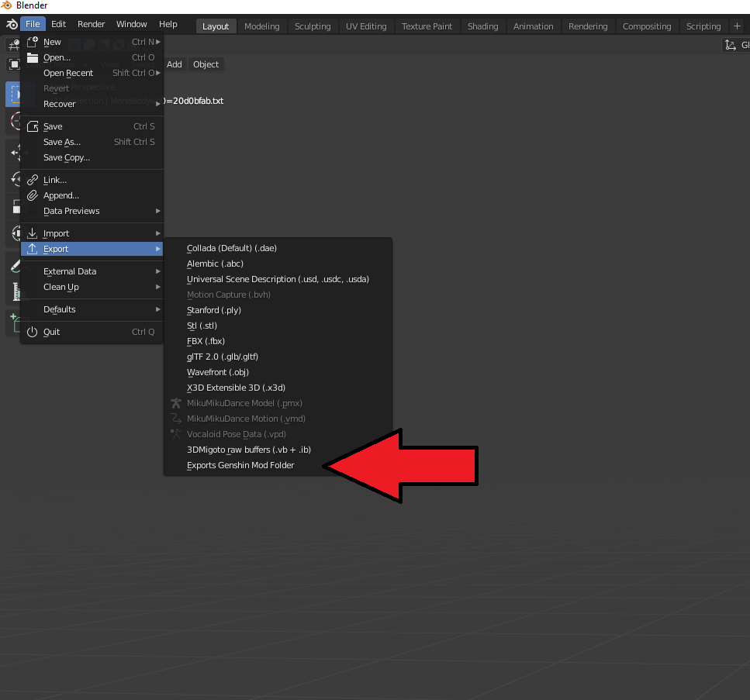Viewport: 750px width, 700px height.
Task: Click the Quit power icon
Action: click(32, 332)
